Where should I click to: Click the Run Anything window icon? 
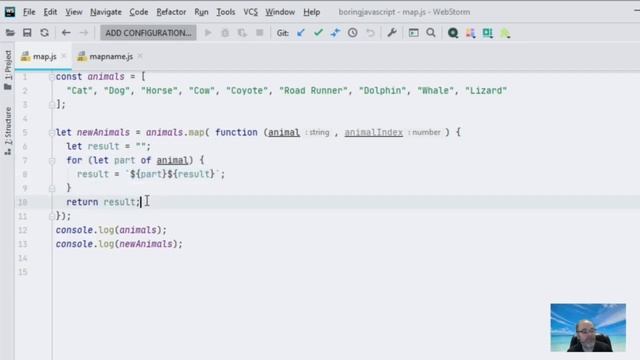[x=413, y=33]
